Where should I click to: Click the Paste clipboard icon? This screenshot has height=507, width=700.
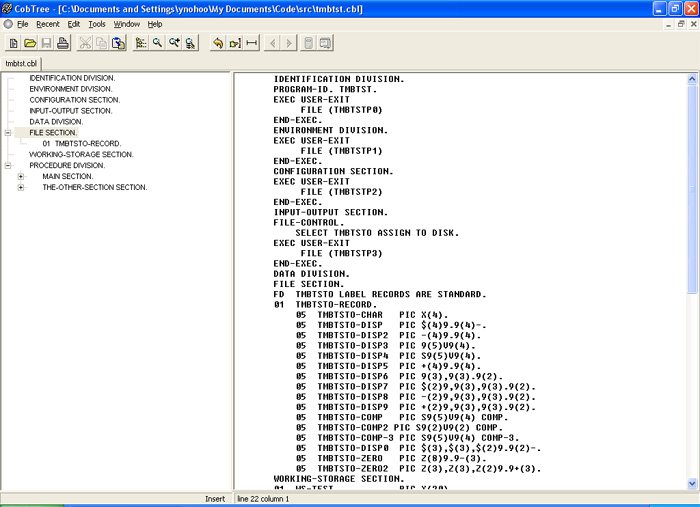pos(118,43)
